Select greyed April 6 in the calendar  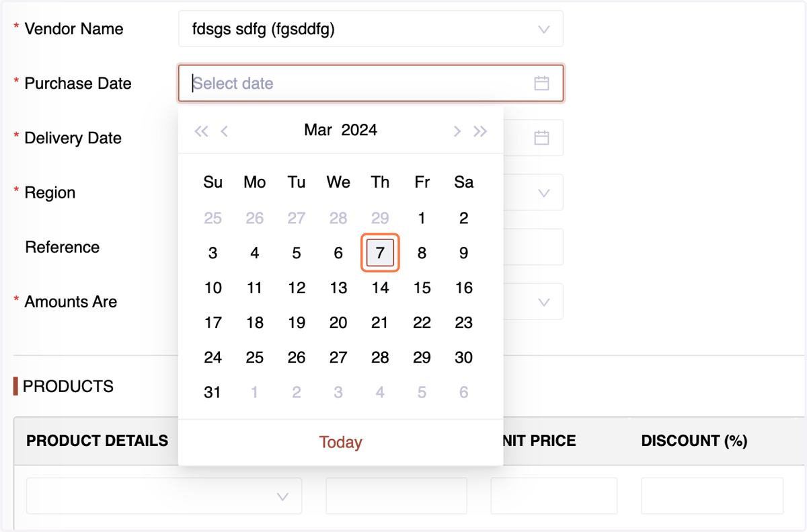click(463, 392)
